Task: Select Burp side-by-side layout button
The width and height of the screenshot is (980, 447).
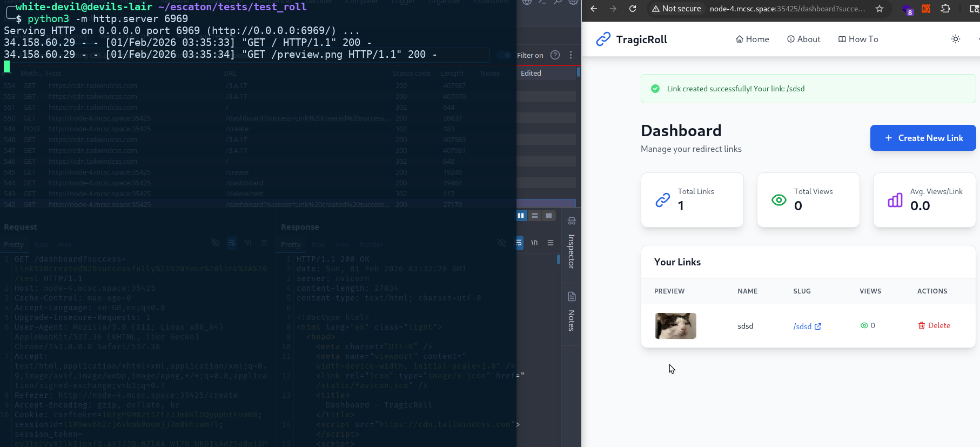Action: point(521,216)
